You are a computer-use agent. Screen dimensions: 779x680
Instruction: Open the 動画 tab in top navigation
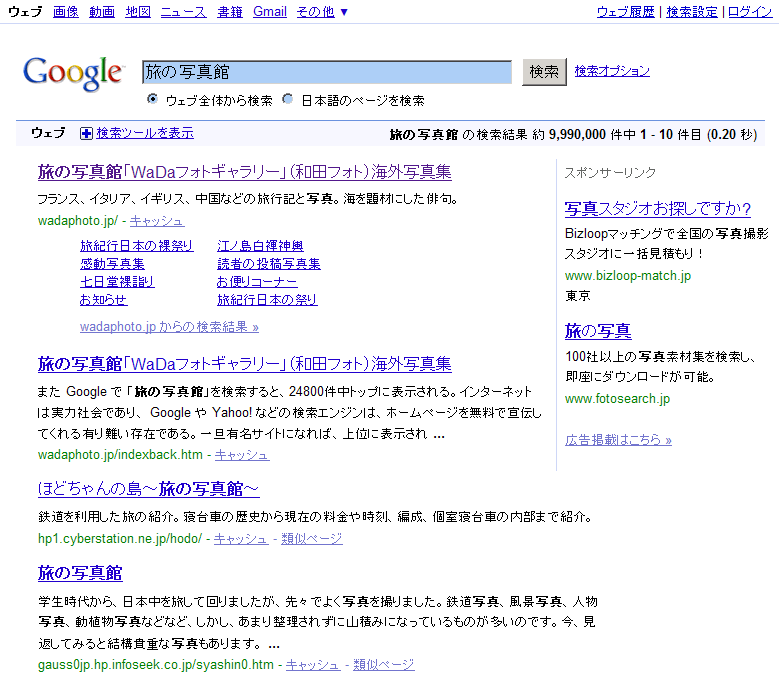[102, 11]
